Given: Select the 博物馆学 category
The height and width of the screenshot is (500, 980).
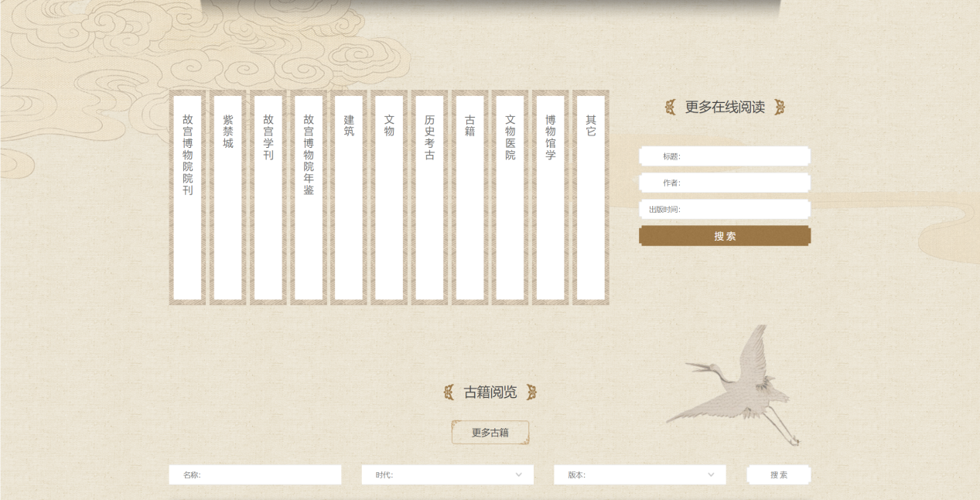Looking at the screenshot, I should pos(550,197).
